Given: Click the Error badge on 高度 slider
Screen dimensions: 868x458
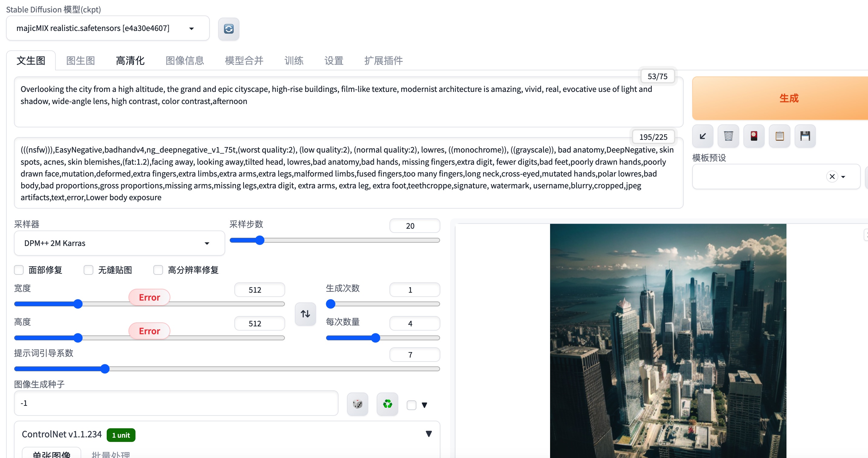Looking at the screenshot, I should click(x=149, y=331).
